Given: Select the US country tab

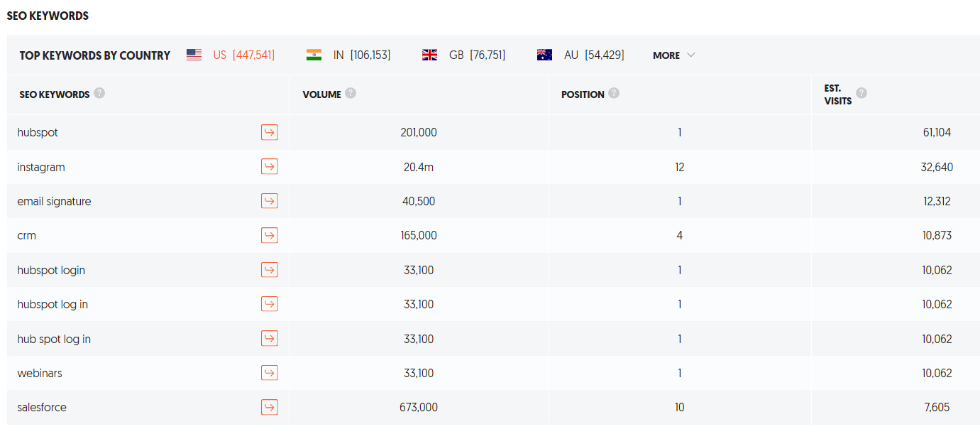Looking at the screenshot, I should point(231,55).
